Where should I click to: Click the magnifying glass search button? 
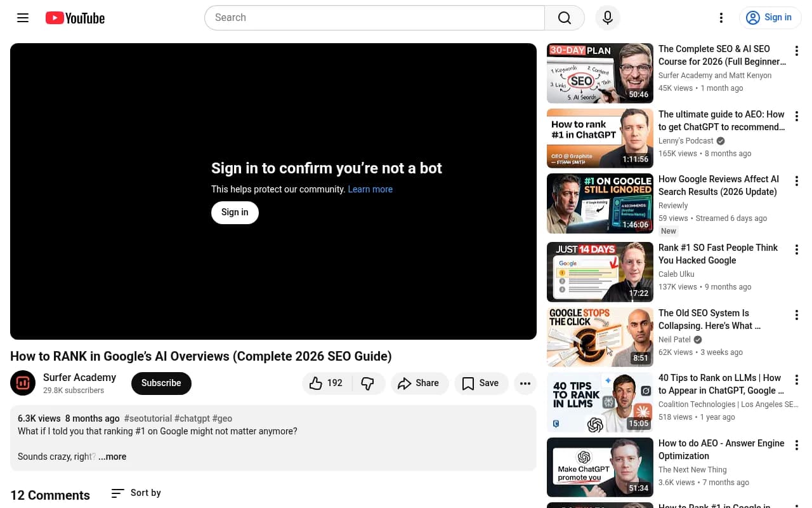tap(565, 18)
